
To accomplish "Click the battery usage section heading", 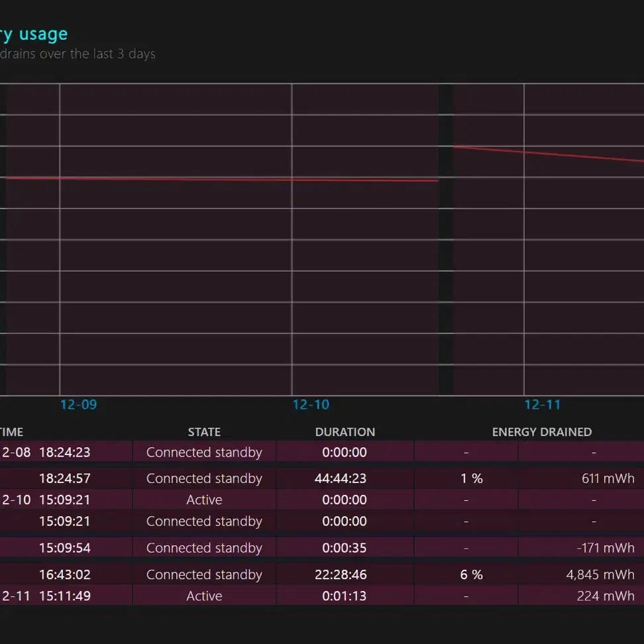I will pyautogui.click(x=34, y=34).
